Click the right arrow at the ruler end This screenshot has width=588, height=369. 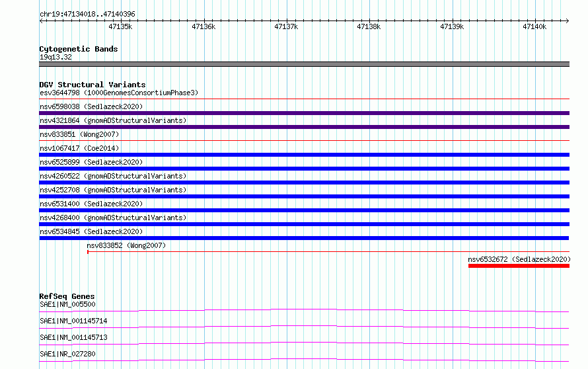pyautogui.click(x=567, y=21)
